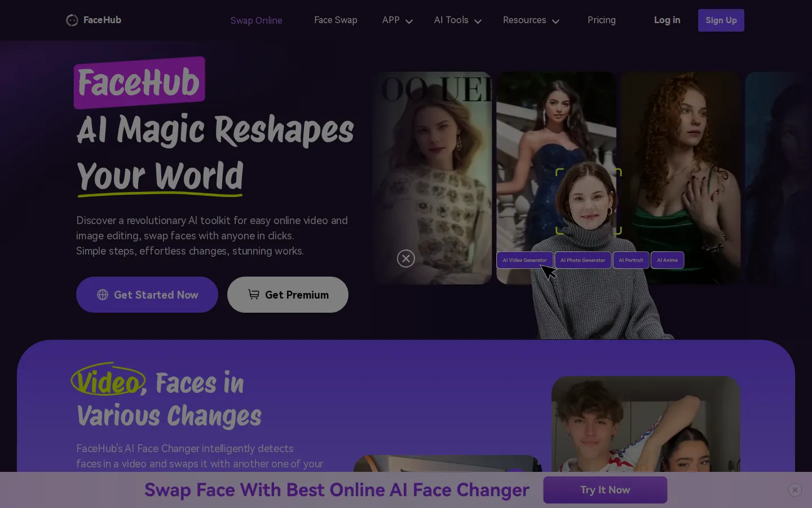Expand the APP dropdown chevron
Image resolution: width=812 pixels, height=508 pixels.
(409, 21)
